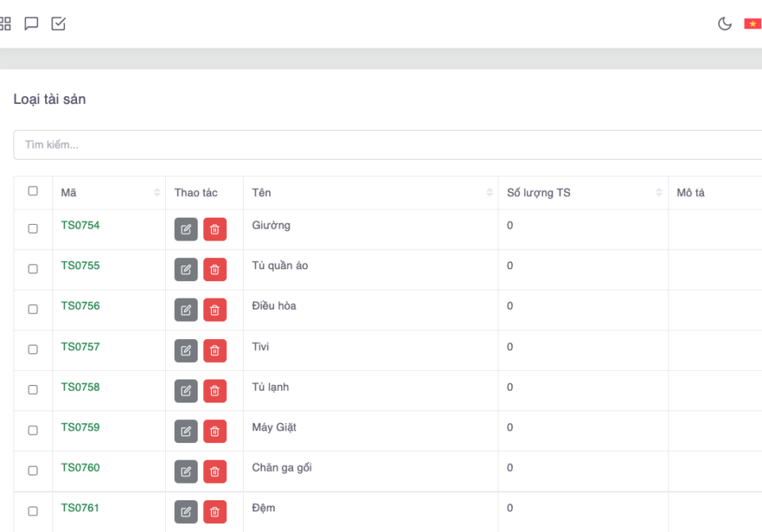Delete the Đệm asset type
Image resolution: width=762 pixels, height=532 pixels.
tap(214, 511)
